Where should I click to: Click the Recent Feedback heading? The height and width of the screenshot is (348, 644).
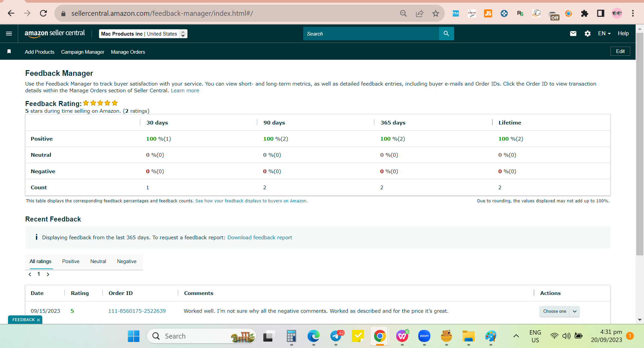click(53, 219)
